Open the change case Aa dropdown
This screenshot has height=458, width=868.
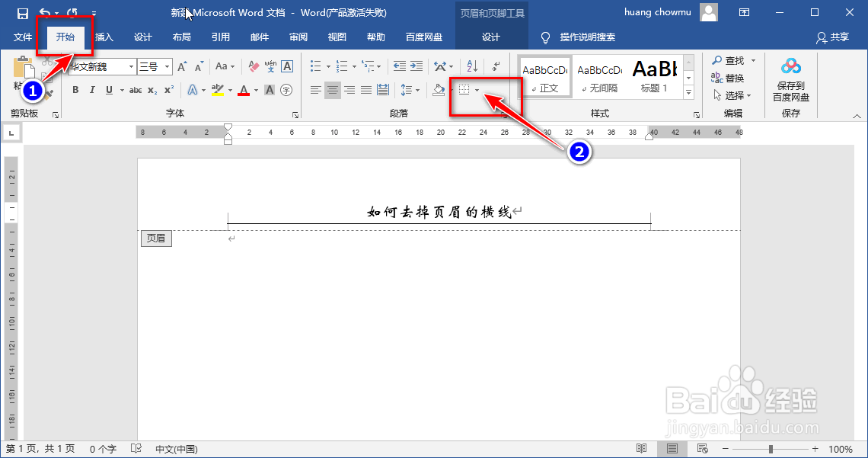(225, 66)
